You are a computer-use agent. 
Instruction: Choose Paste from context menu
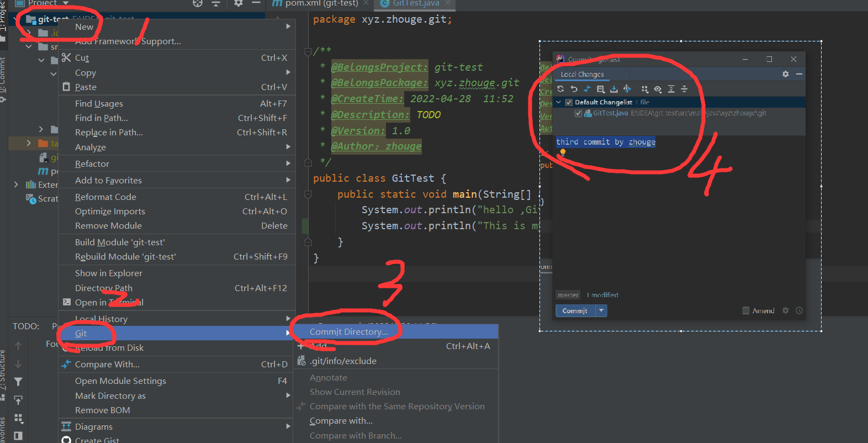click(x=177, y=87)
